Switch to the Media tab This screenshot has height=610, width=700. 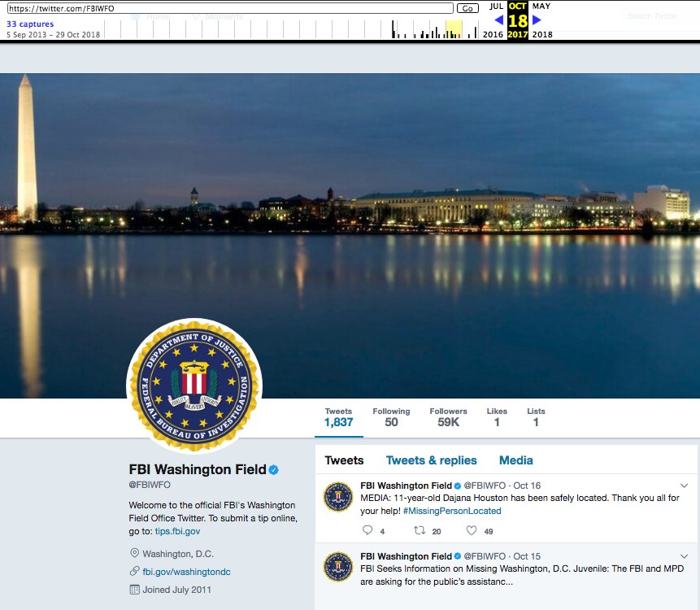(515, 460)
